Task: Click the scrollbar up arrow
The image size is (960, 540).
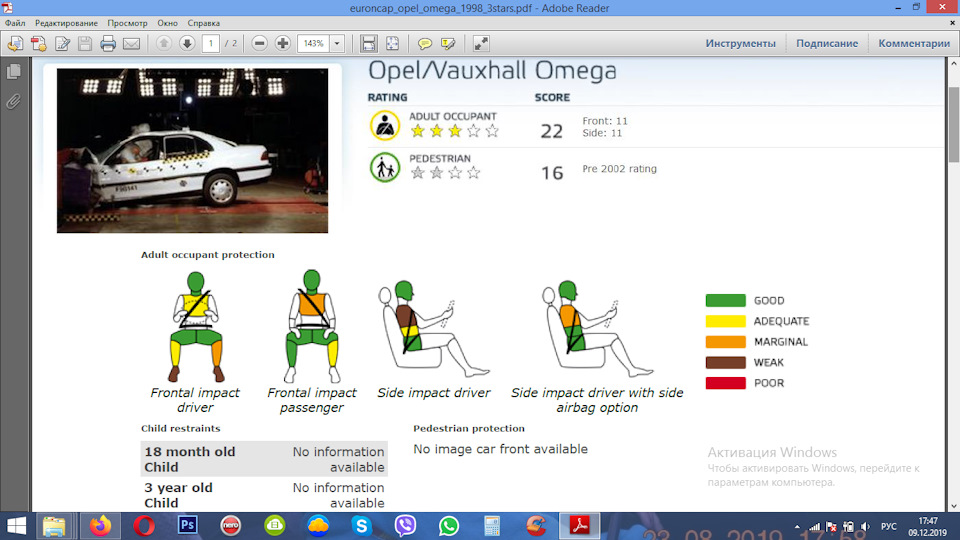Action: pyautogui.click(x=954, y=63)
